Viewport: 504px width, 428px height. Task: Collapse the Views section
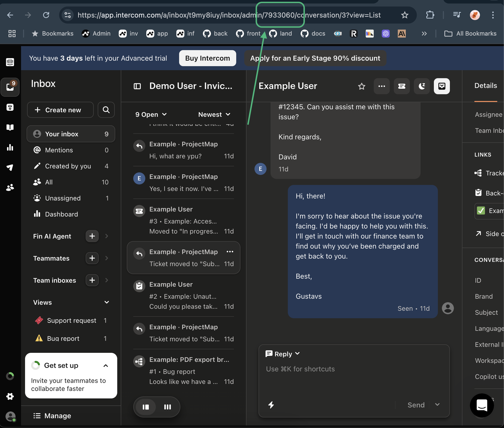(x=107, y=302)
